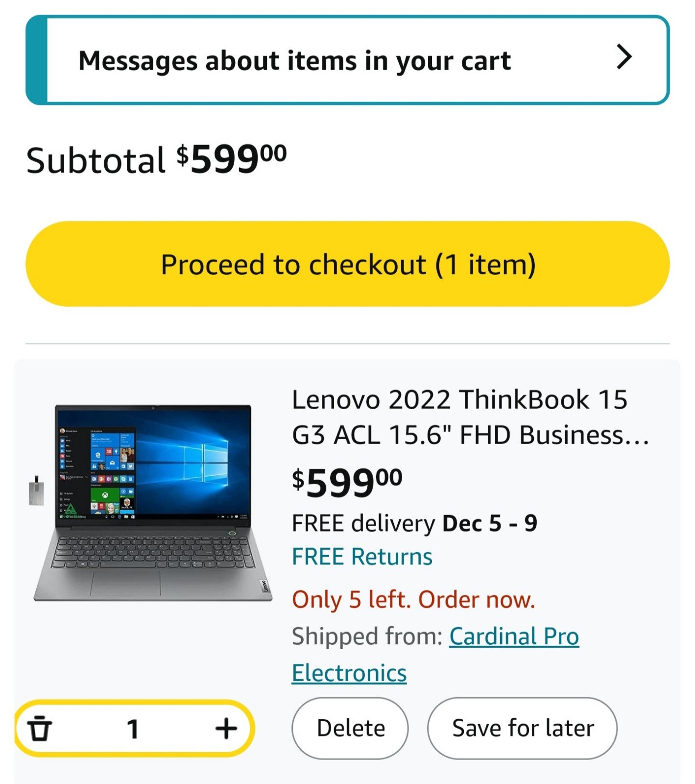Click the FREE delivery Dec 5 - 9 text
This screenshot has height=784, width=695.
414,523
